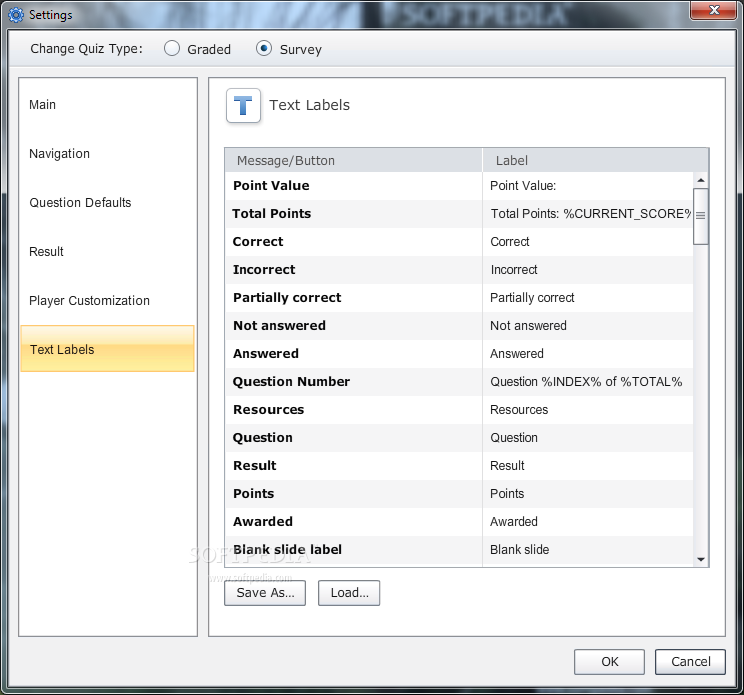This screenshot has width=744, height=695.
Task: Click the 'Answered' label value cell
Action: [x=587, y=353]
